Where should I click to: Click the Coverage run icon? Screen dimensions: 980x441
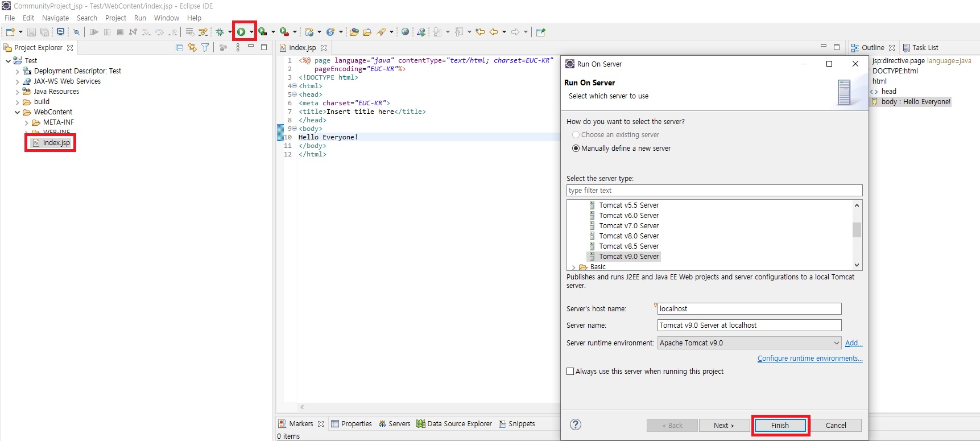coord(263,32)
